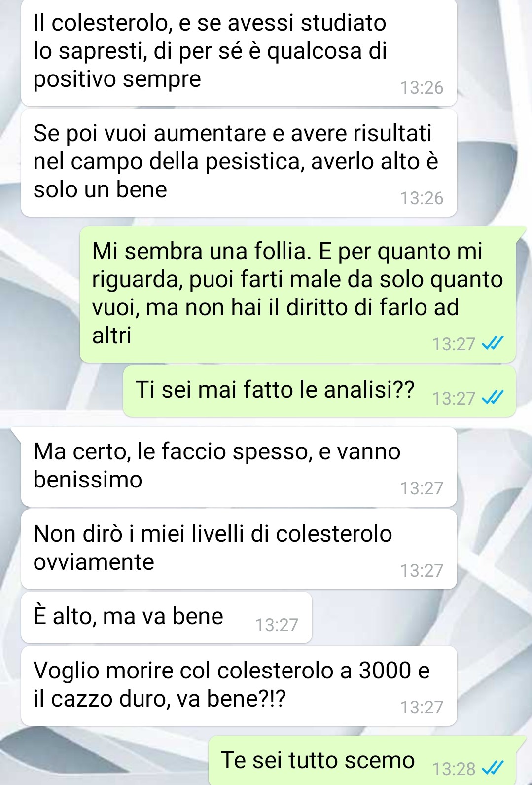Screen dimensions: 532x785
Task: Tap the 13:28 timestamp on the last message
Action: (x=454, y=769)
